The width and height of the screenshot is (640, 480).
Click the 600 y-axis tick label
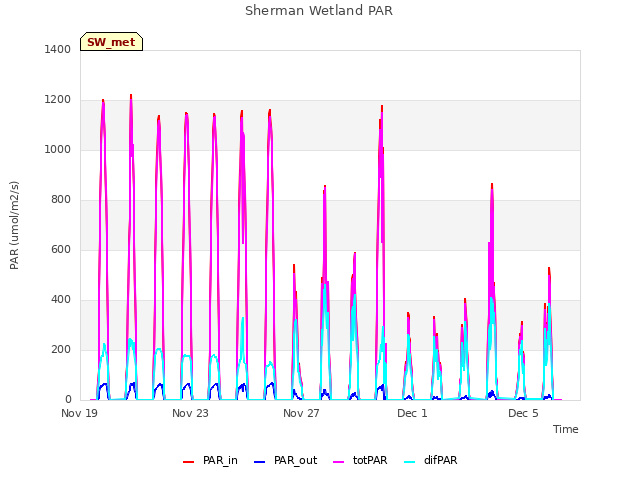pos(61,249)
